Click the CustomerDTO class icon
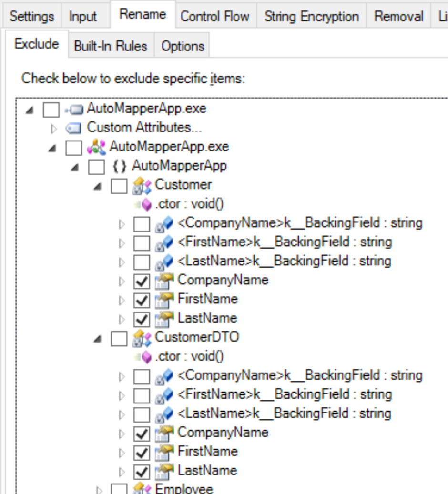The image size is (448, 494). click(x=142, y=338)
